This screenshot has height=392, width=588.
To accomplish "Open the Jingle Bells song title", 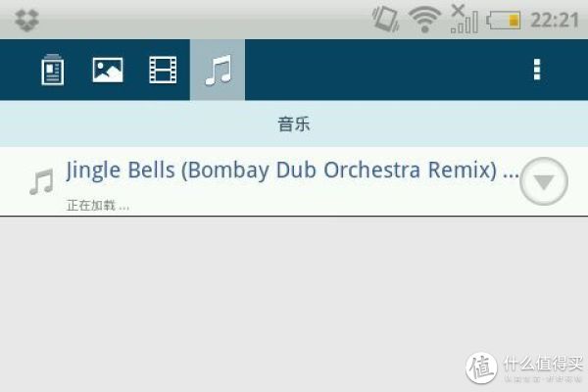I will pos(292,171).
